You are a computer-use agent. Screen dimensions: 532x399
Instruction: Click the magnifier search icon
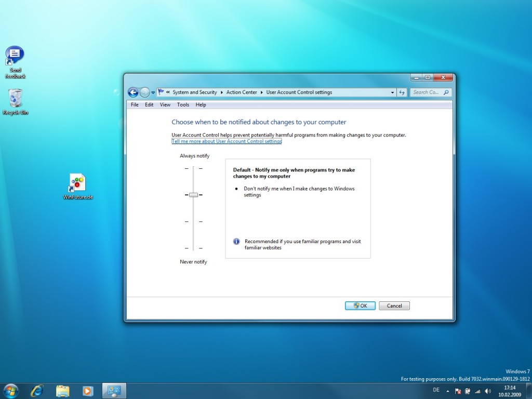click(x=446, y=92)
